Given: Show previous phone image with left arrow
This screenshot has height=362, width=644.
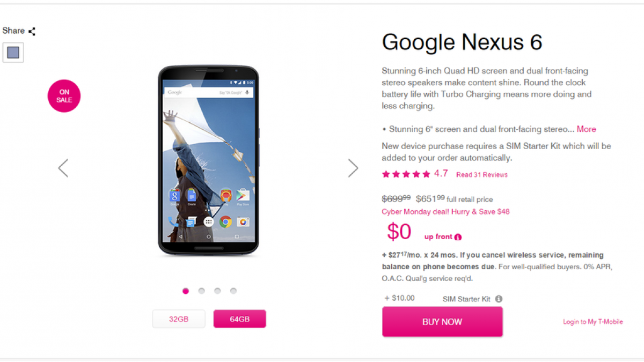Looking at the screenshot, I should point(63,168).
